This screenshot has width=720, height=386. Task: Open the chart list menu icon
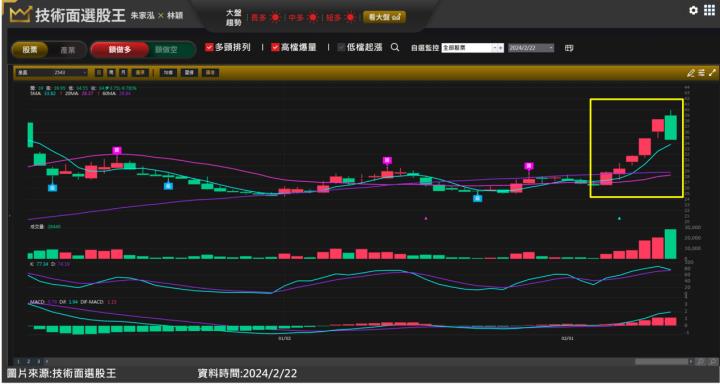pos(702,73)
